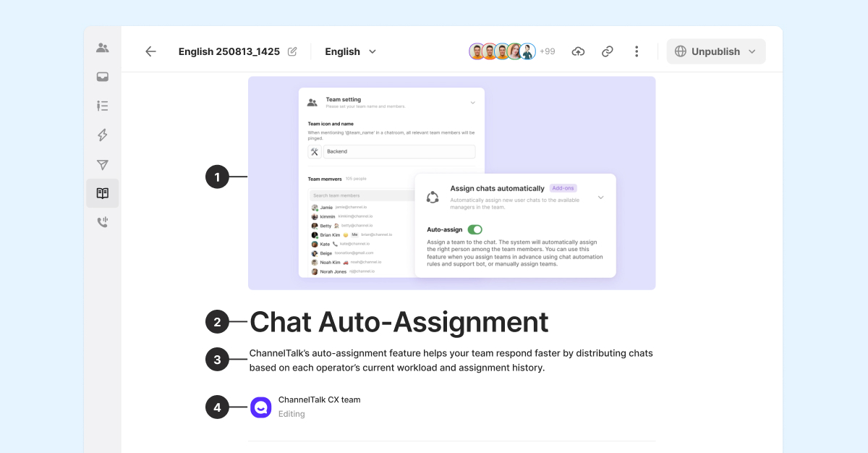Open the phone call icon in sidebar

point(102,222)
